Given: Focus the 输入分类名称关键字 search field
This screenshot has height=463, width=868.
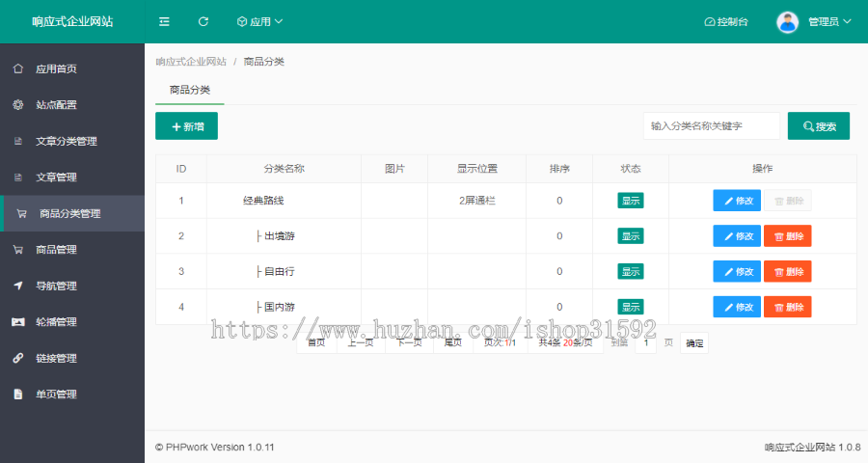Looking at the screenshot, I should pos(712,126).
